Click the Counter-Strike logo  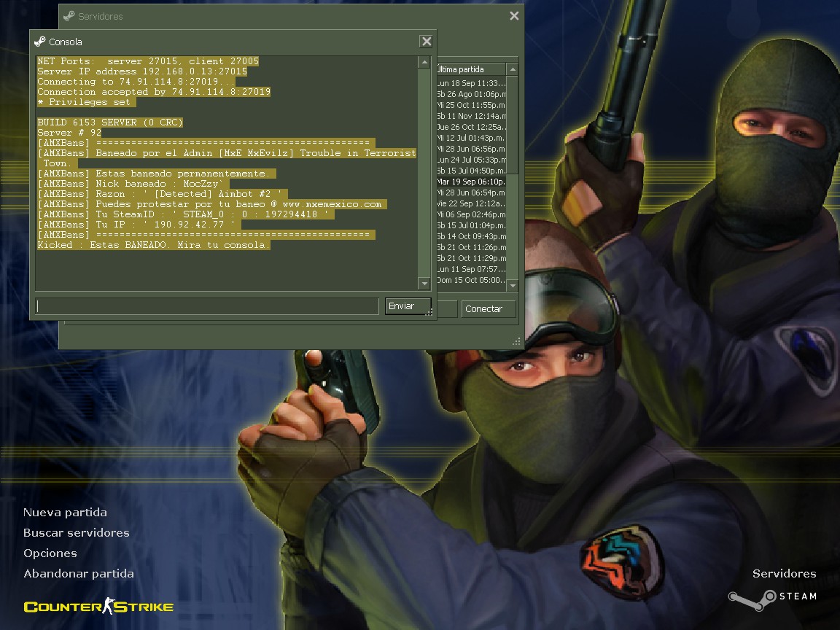coord(98,607)
